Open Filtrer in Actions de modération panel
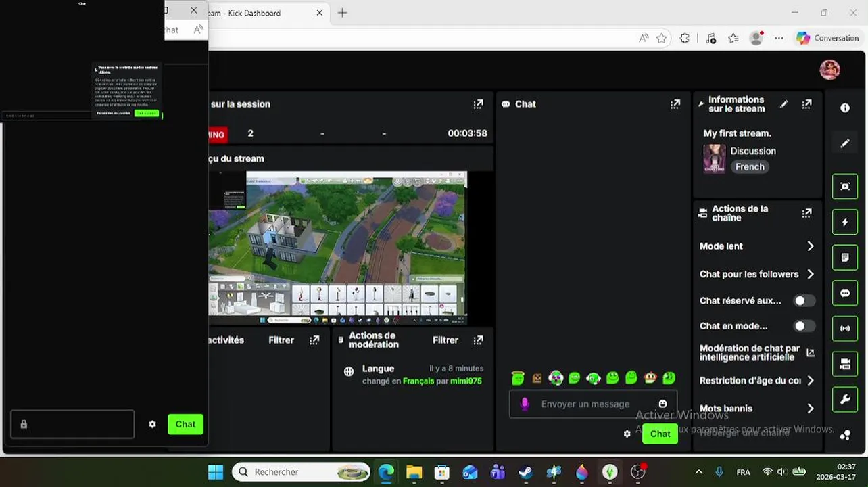Viewport: 868px width, 487px height. (445, 340)
